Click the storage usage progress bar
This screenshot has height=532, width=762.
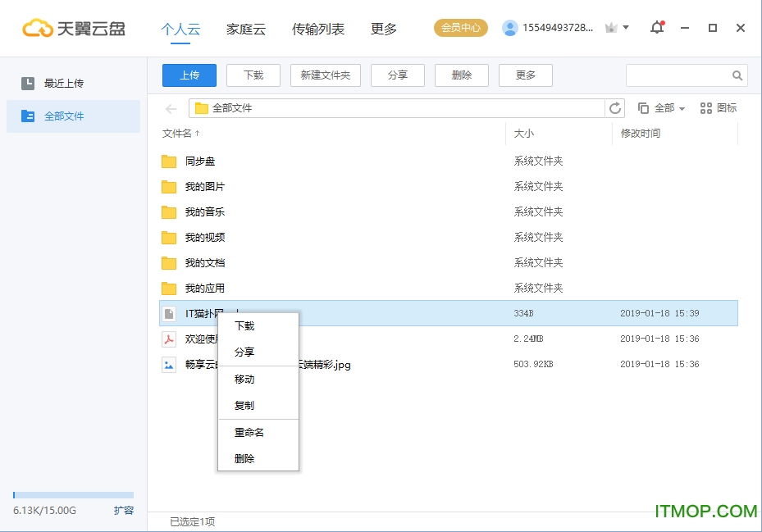point(73,495)
